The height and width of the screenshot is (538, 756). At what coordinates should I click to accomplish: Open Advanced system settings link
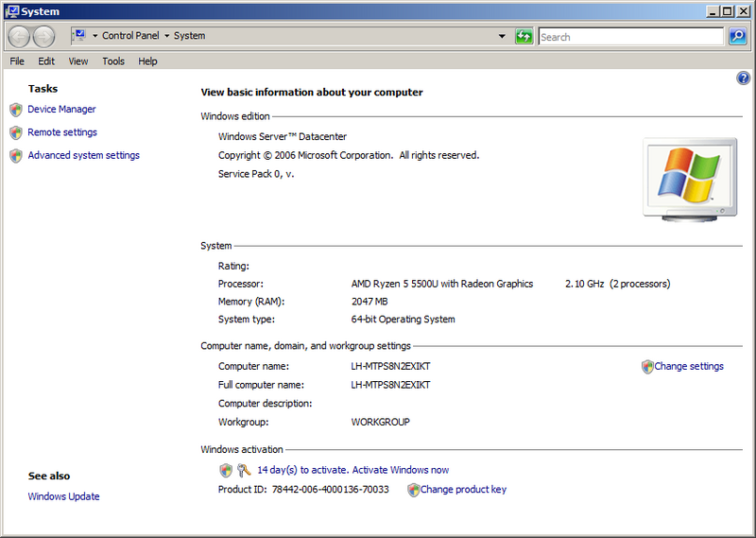[x=83, y=155]
